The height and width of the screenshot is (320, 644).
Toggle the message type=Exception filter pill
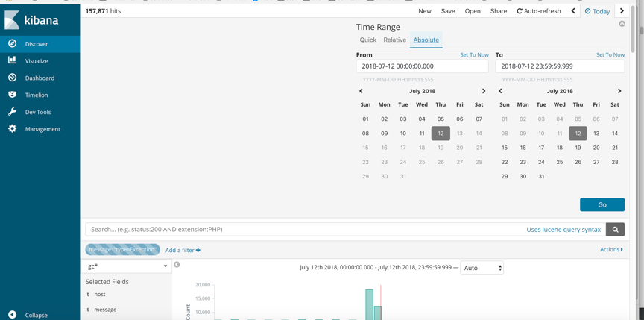[122, 249]
